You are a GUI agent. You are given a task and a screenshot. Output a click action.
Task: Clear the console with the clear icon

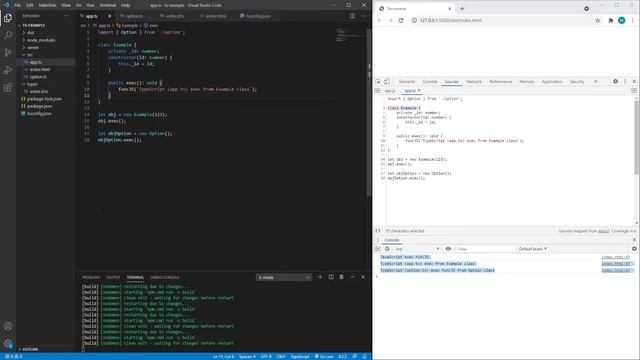pos(387,249)
